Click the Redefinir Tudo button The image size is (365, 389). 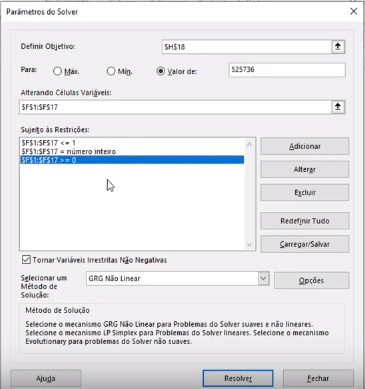pos(305,221)
